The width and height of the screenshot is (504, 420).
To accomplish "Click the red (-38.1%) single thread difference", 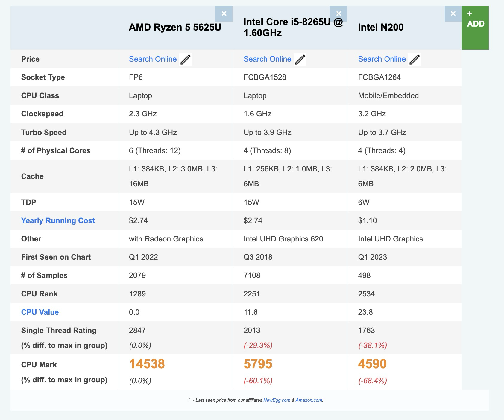I will [x=373, y=346].
